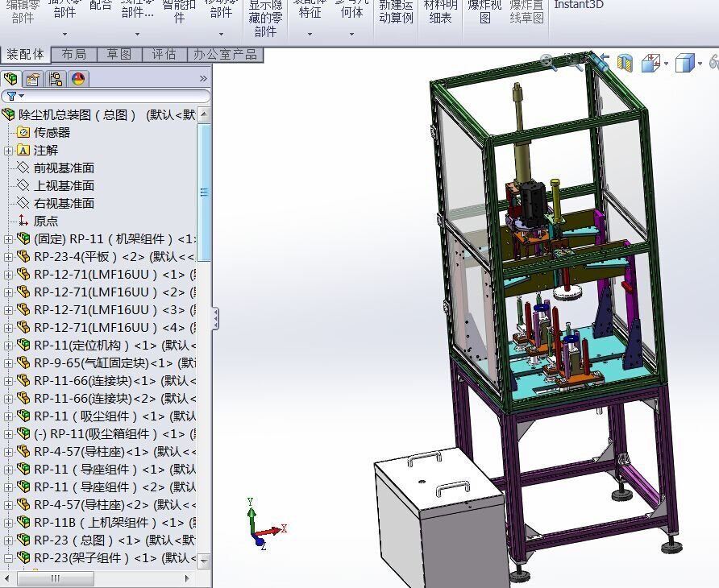
Task: Collapse the RP-23 架子组件 tree node
Action: click(x=8, y=557)
